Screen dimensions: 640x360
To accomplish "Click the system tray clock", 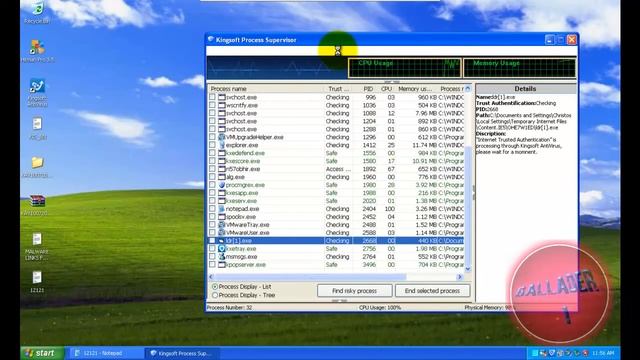I will click(x=603, y=353).
